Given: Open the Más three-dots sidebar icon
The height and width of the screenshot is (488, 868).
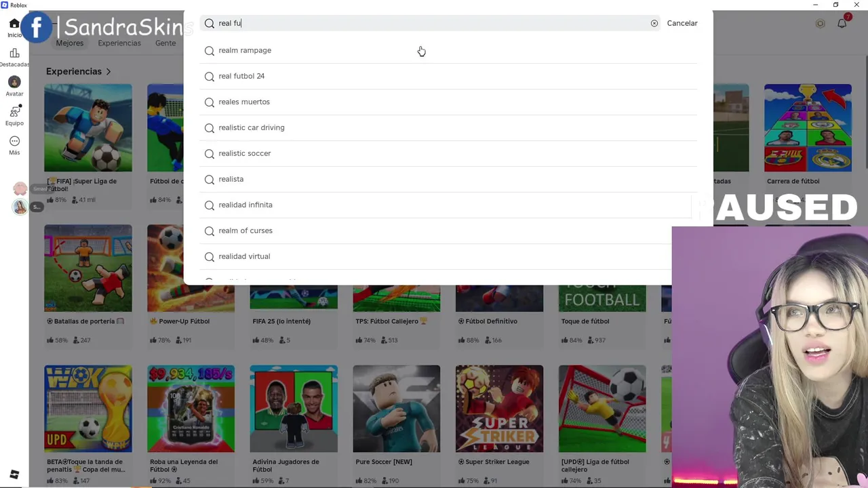Looking at the screenshot, I should 14,141.
